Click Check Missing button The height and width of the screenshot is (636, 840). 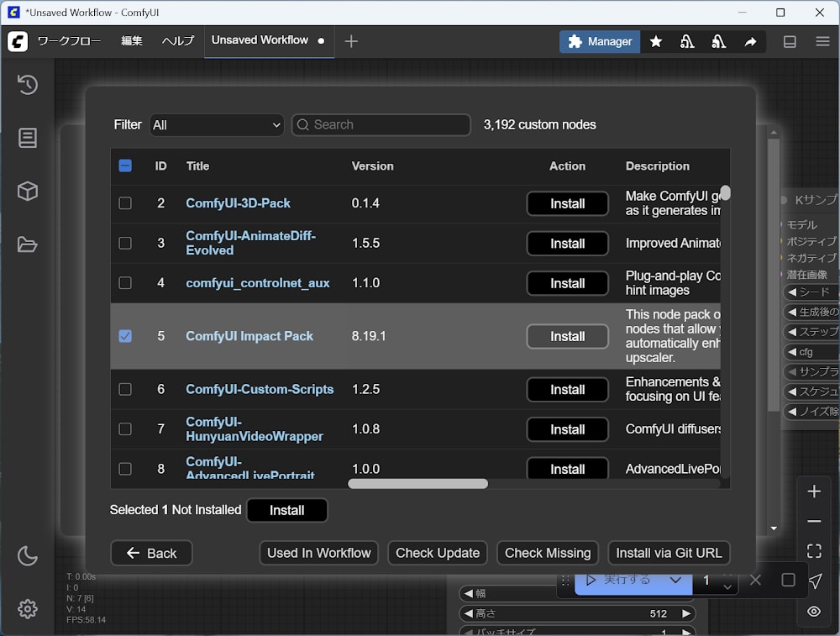pos(548,553)
